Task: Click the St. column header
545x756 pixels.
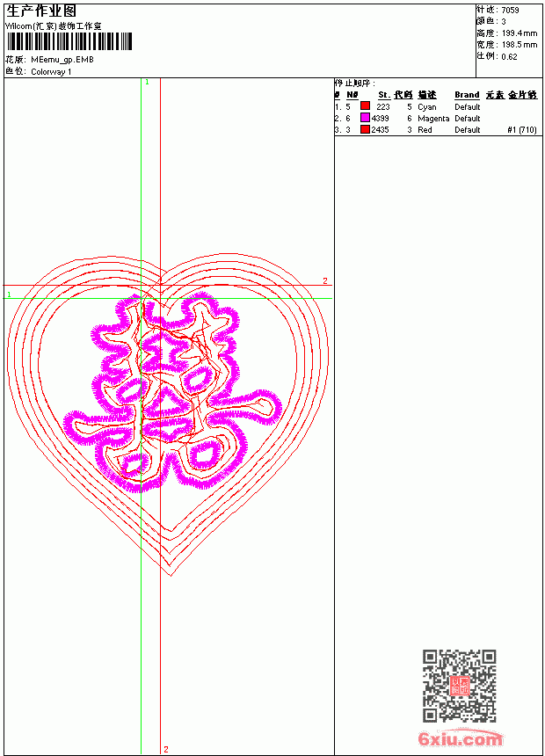Action: 384,95
